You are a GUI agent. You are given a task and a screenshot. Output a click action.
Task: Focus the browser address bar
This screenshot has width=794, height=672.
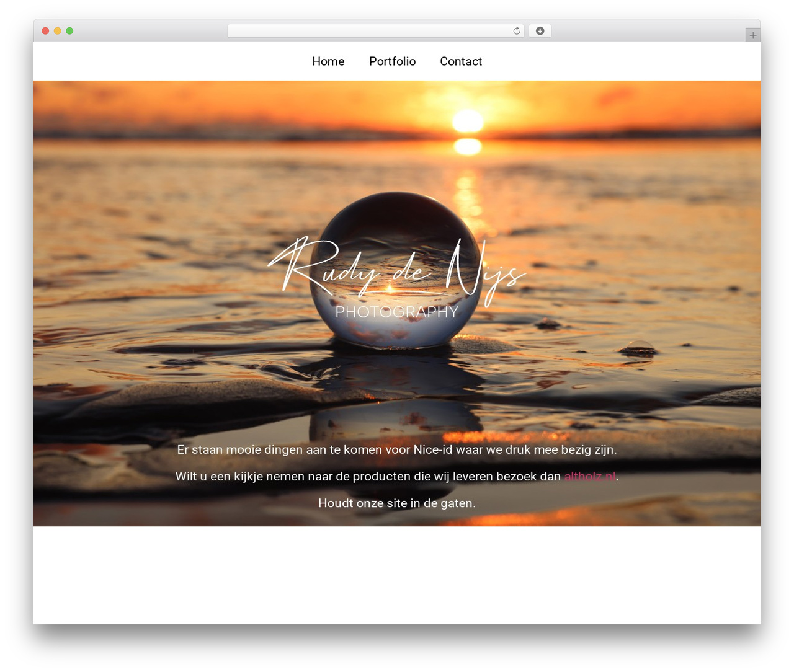[376, 31]
